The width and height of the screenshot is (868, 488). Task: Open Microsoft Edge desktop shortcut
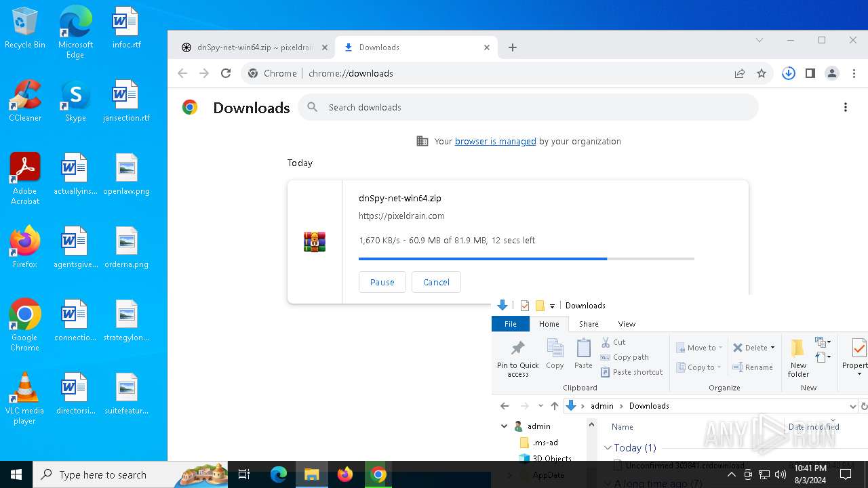75,33
